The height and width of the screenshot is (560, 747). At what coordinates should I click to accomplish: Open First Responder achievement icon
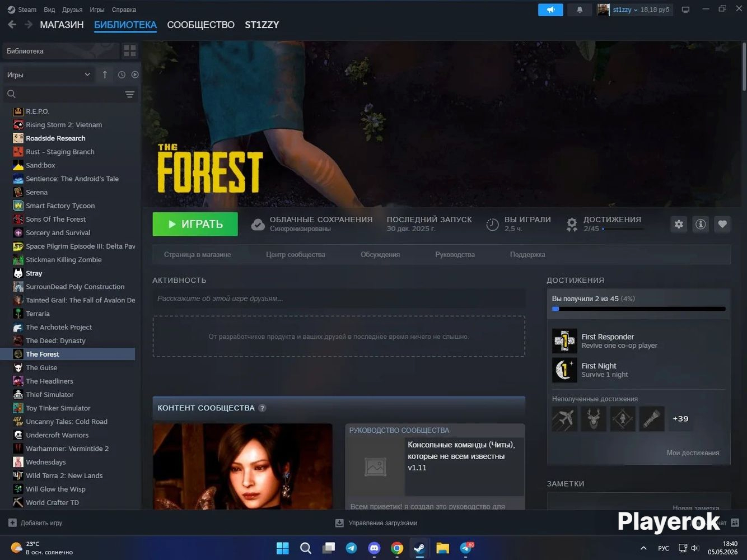pyautogui.click(x=564, y=340)
